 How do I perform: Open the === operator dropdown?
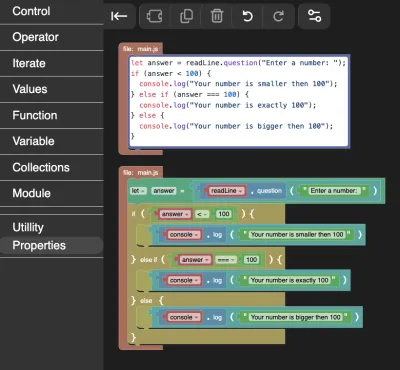tap(226, 259)
